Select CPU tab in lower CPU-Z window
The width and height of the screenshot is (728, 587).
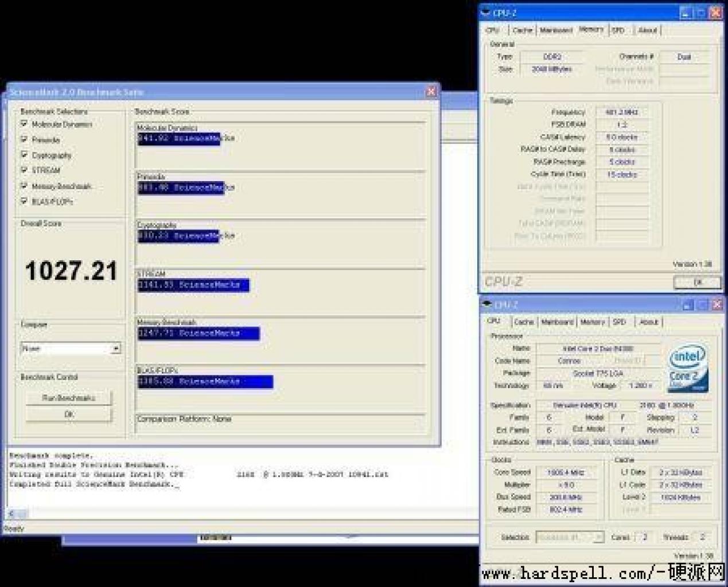[x=494, y=320]
